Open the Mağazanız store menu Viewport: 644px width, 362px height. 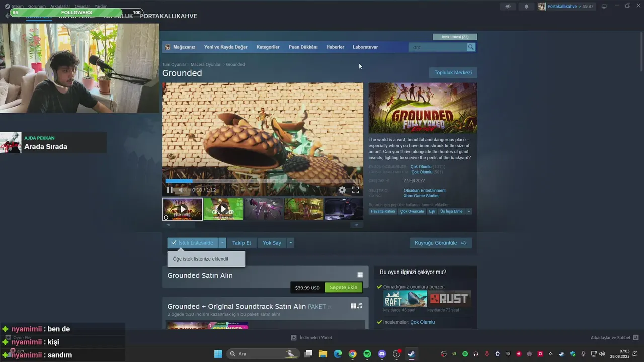[x=184, y=47]
